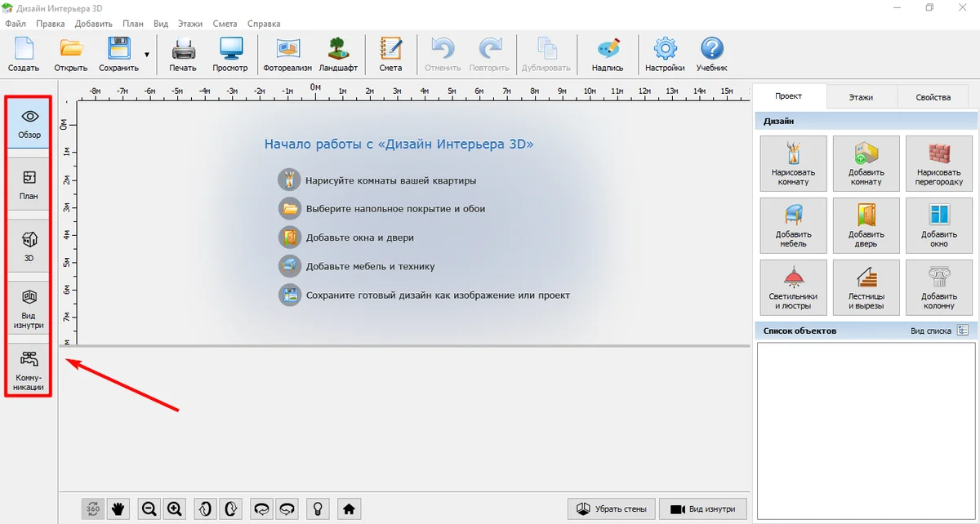This screenshot has height=524, width=980.
Task: Switch to 3D view mode
Action: click(x=29, y=246)
